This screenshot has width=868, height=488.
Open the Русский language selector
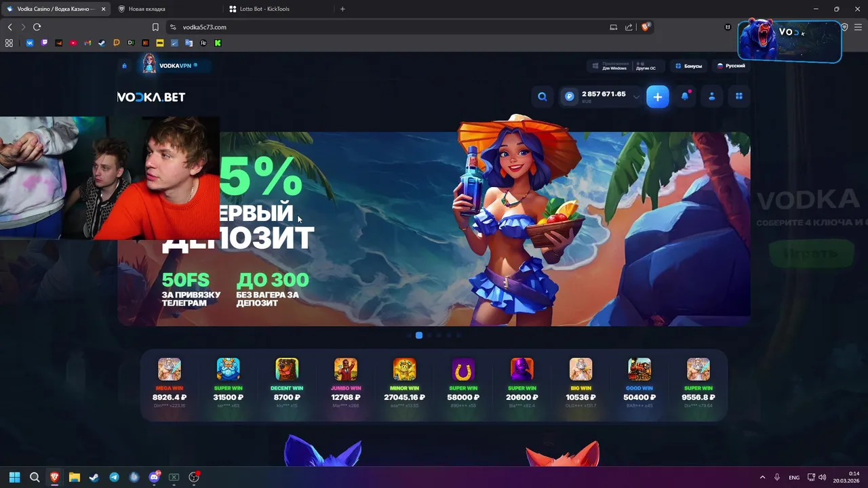click(731, 66)
